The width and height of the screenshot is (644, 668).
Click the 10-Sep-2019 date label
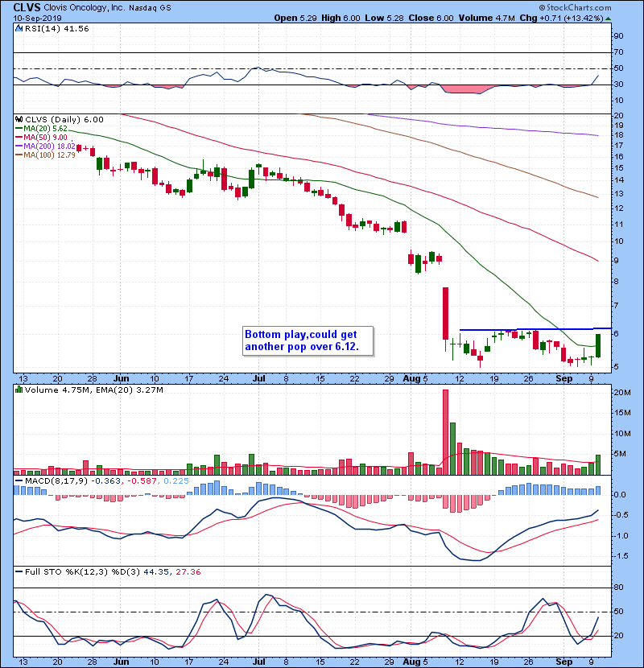coord(37,19)
